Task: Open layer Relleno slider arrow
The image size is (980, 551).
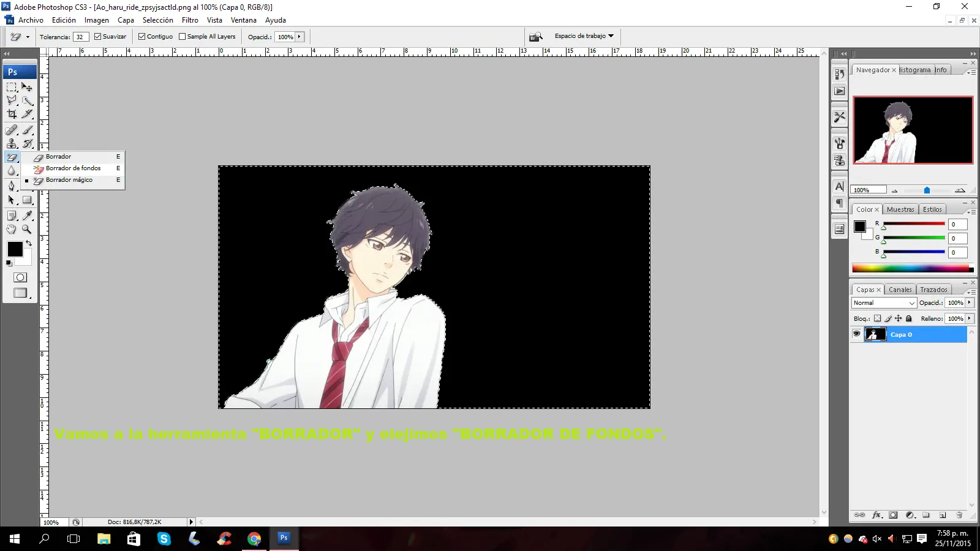Action: 969,318
